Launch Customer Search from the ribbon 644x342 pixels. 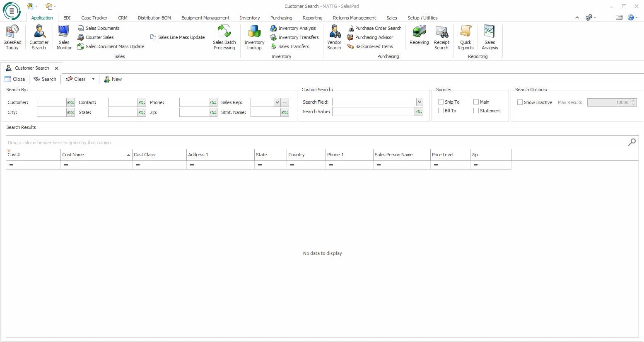pos(39,37)
